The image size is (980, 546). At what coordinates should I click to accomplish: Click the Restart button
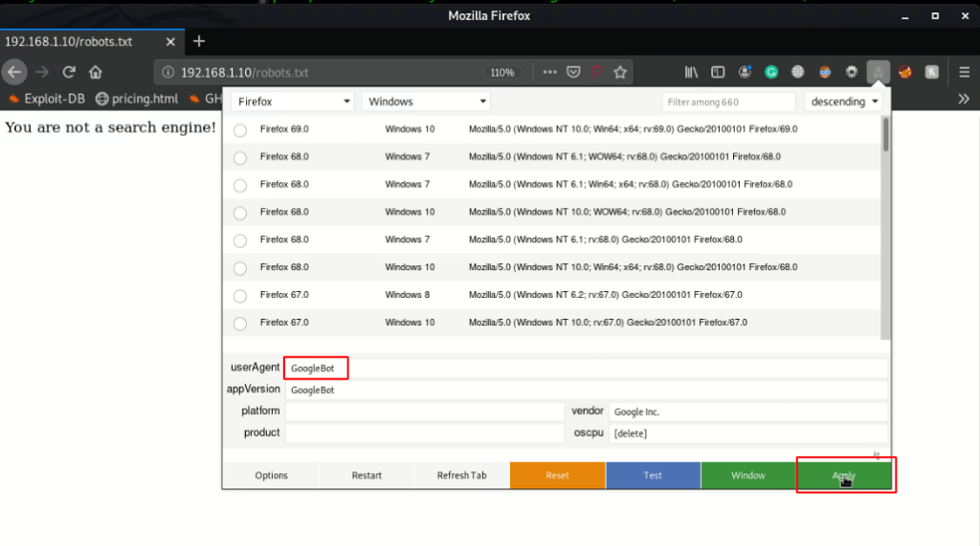[367, 475]
